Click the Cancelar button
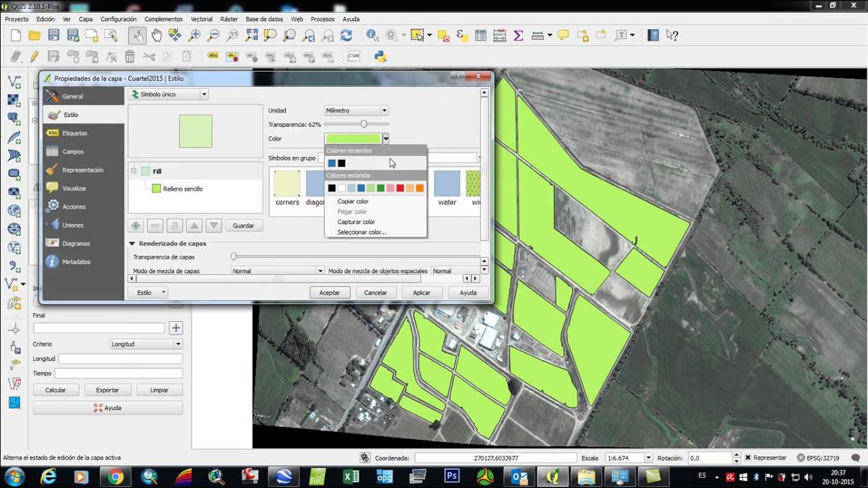Screen dimensions: 868x488 coord(376,293)
